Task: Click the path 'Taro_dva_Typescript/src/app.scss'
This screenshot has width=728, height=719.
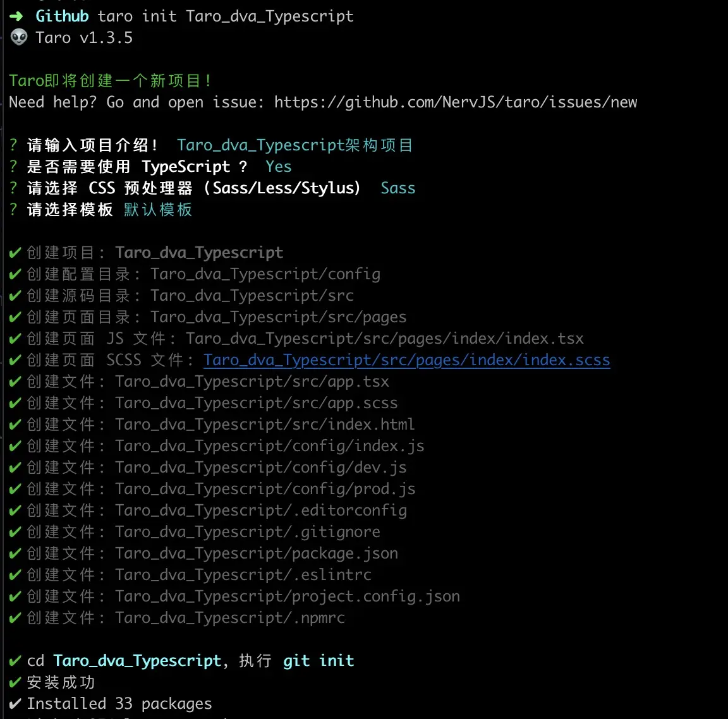Action: (257, 403)
